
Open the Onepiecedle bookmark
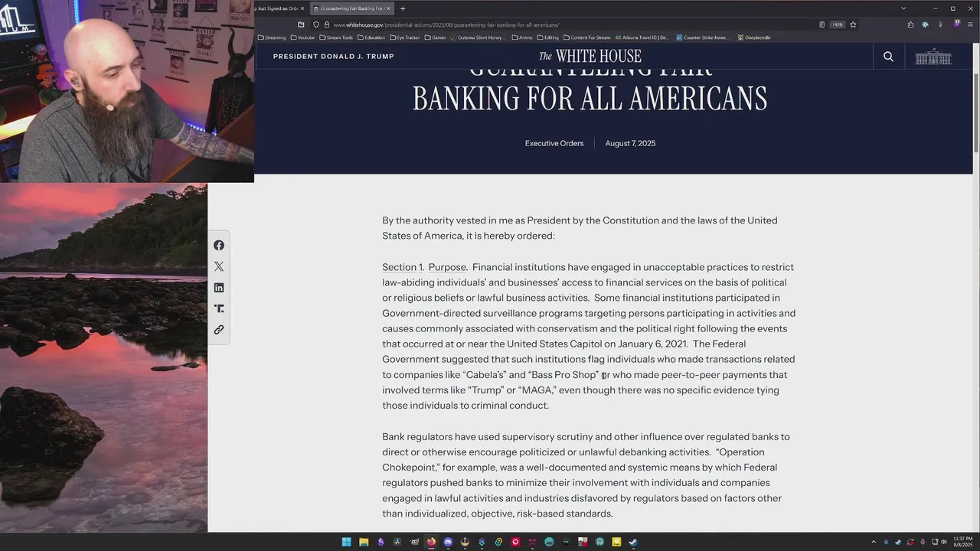click(754, 37)
